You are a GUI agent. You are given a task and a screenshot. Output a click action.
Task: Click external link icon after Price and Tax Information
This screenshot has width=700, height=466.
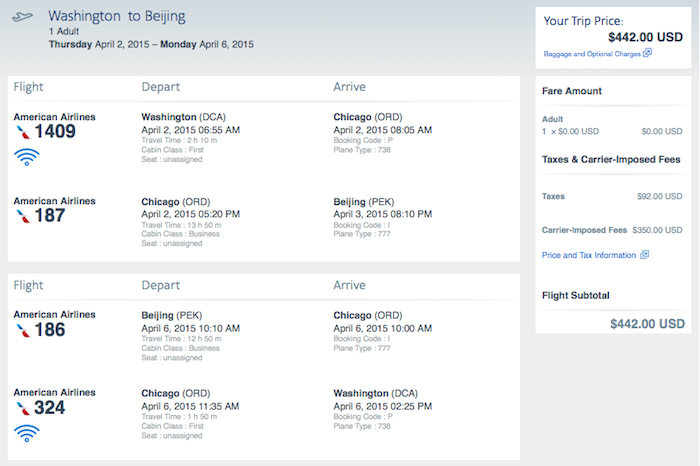coord(644,254)
